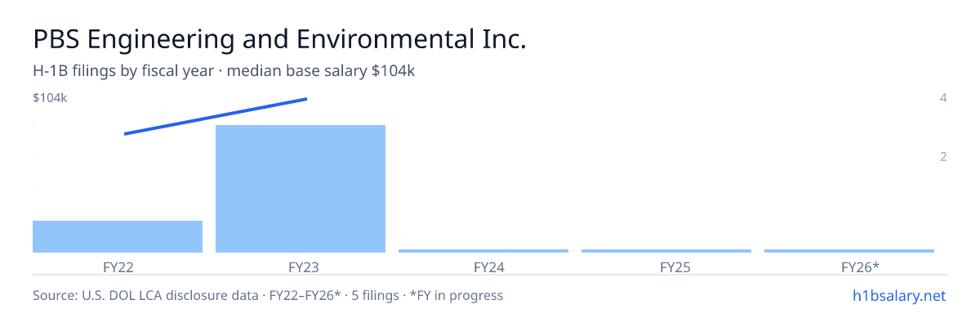This screenshot has width=980, height=327.
Task: Click the FY22 axis label
Action: tap(118, 267)
